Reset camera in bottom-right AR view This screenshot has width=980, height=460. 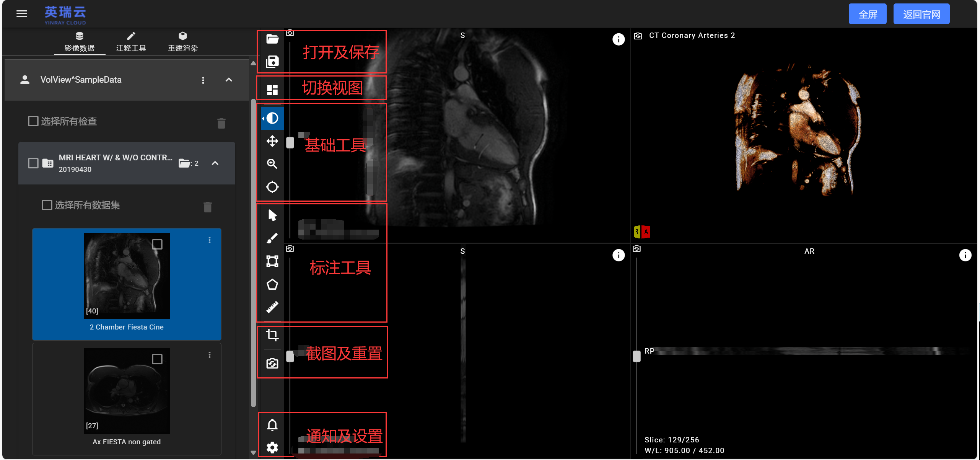[637, 249]
